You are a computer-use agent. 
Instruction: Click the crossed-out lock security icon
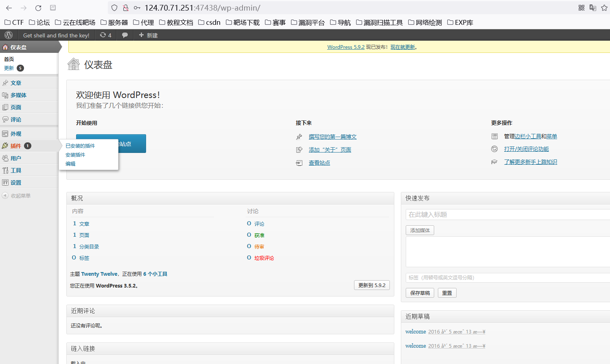(x=126, y=8)
